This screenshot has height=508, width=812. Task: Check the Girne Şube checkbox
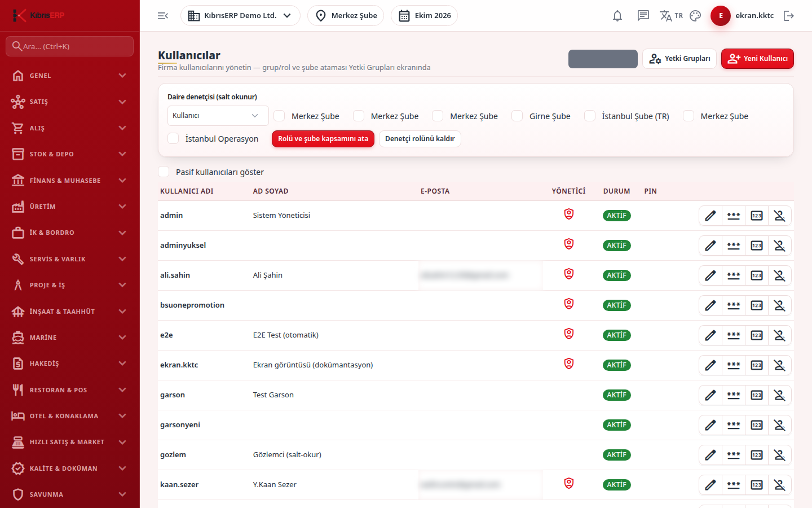517,116
